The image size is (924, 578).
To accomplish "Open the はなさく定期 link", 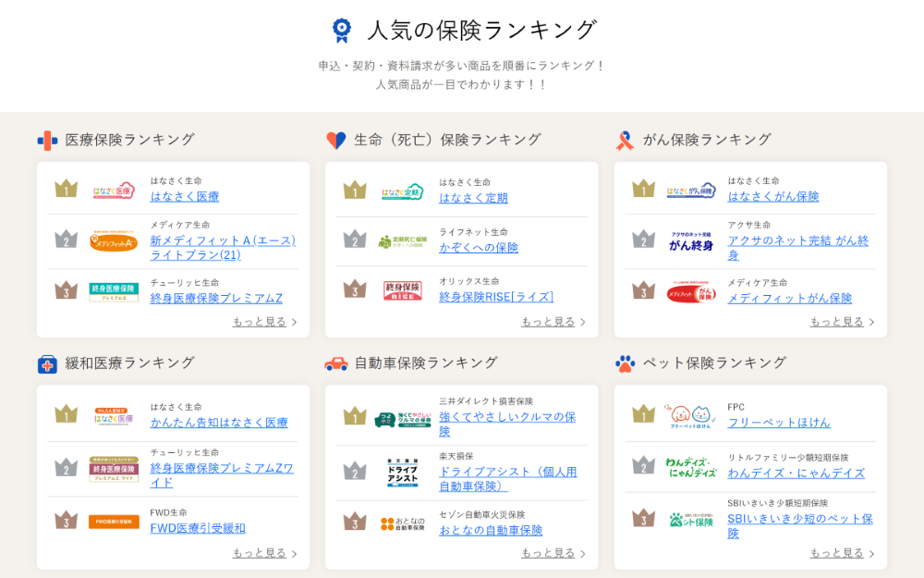I will [473, 198].
